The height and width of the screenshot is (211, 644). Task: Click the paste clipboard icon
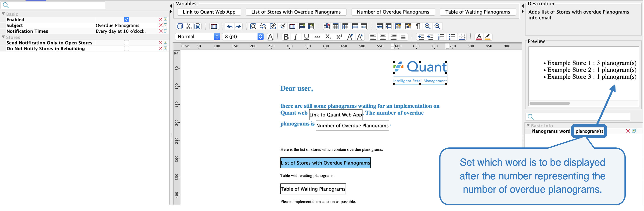tap(197, 26)
